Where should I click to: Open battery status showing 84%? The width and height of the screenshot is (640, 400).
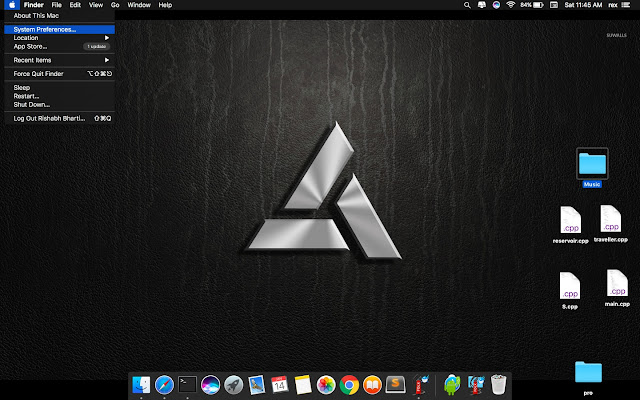click(532, 5)
